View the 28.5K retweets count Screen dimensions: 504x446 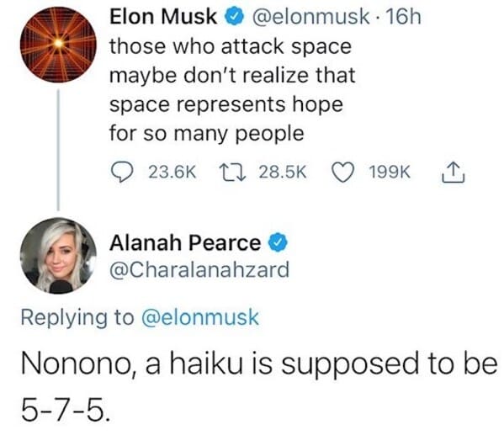coord(283,173)
